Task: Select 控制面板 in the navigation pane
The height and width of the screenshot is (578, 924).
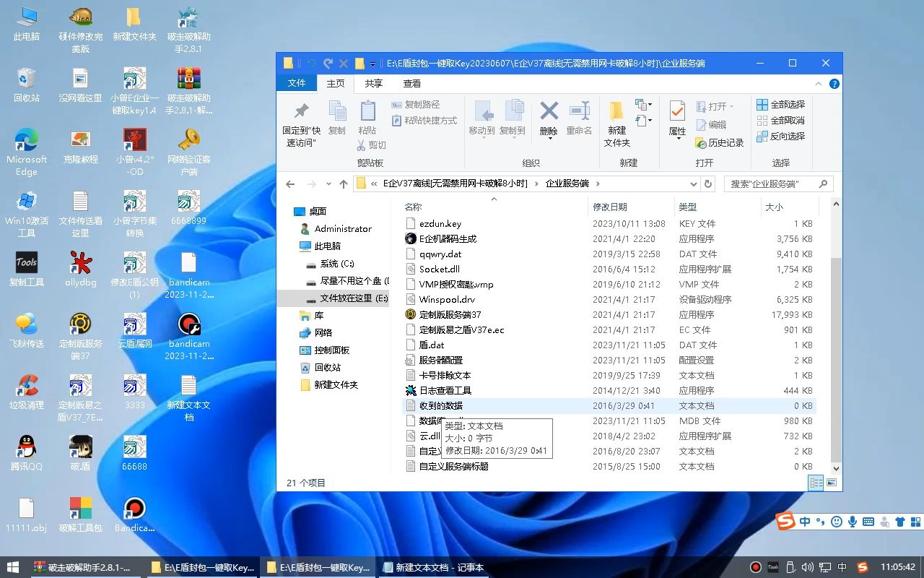Action: (x=331, y=350)
